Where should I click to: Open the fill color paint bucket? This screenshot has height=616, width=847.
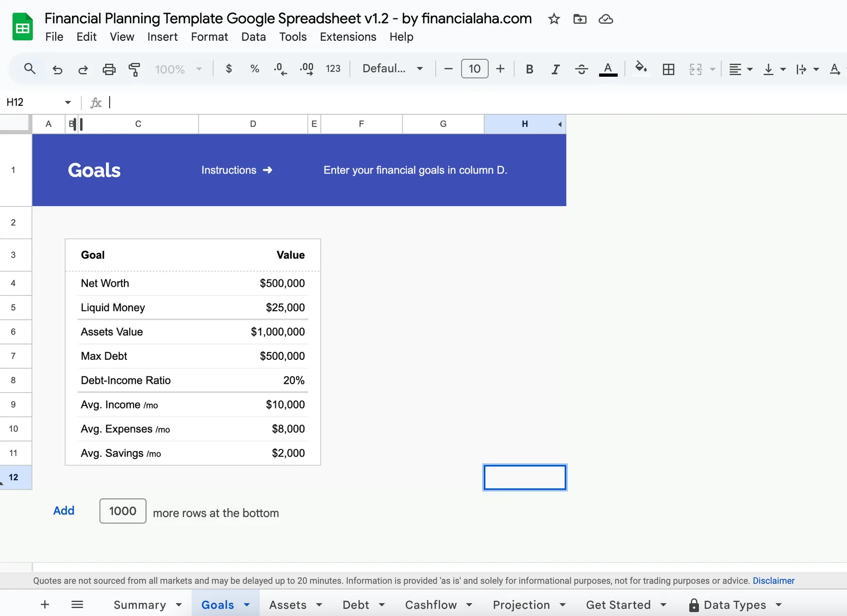[641, 68]
